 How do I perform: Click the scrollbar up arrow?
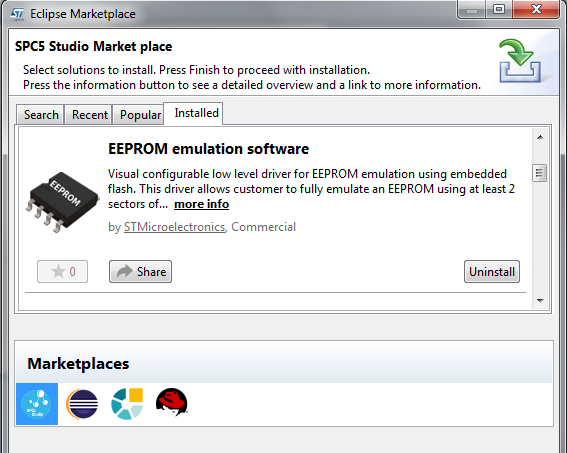[540, 137]
